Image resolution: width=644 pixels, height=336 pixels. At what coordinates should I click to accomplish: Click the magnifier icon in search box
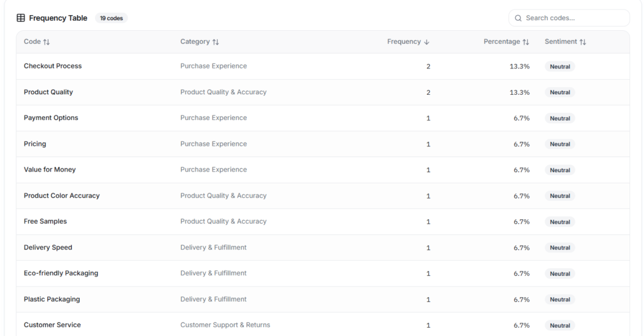tap(518, 18)
